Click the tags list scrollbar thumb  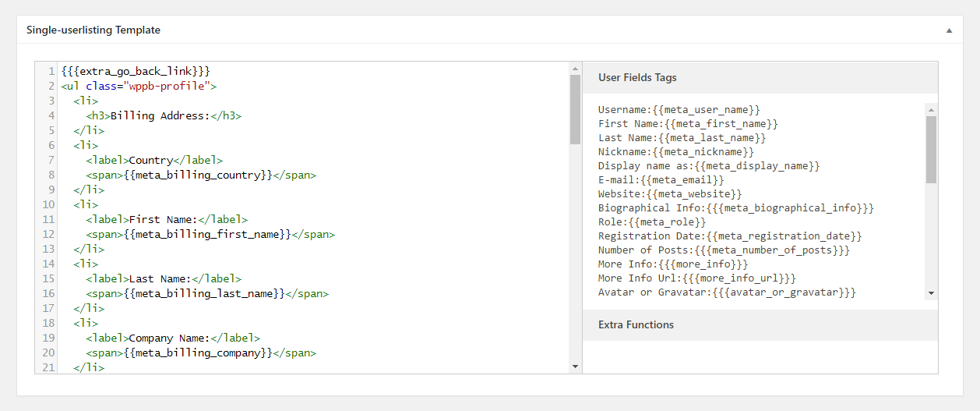(931, 150)
